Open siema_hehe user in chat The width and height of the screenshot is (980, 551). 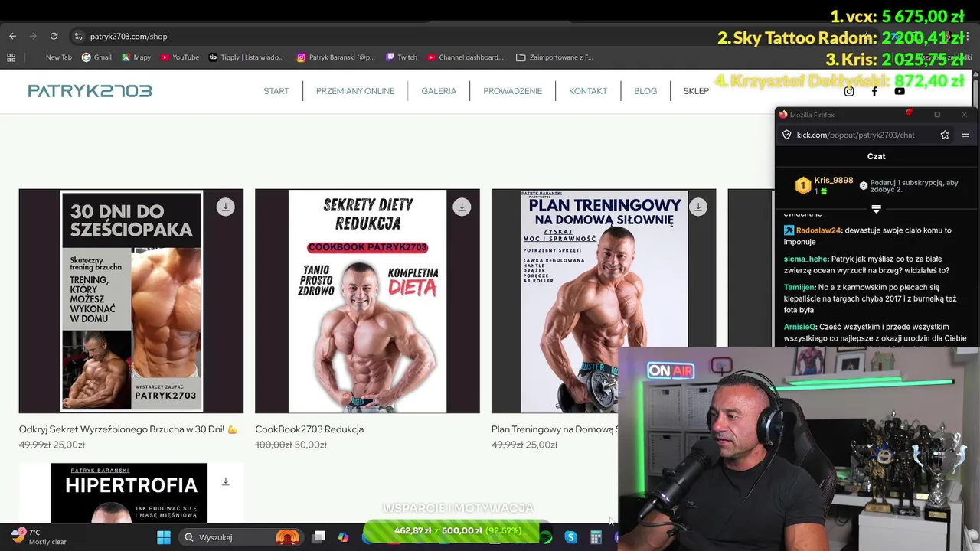click(805, 259)
